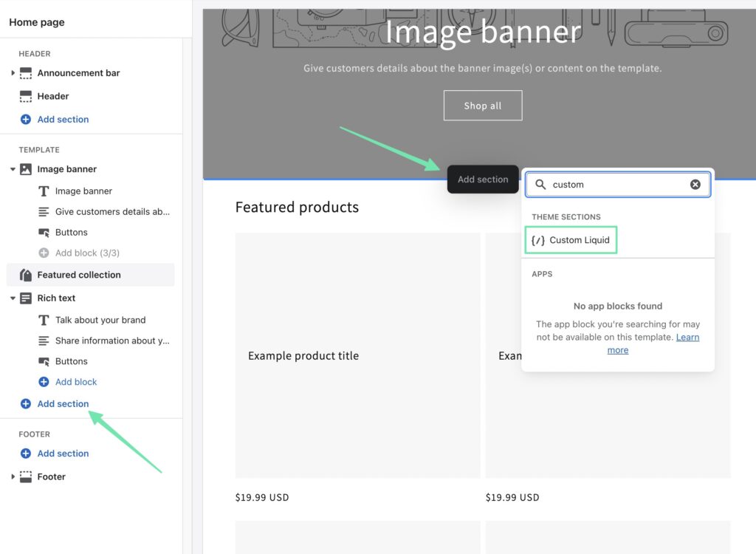Clear the search field with the X icon
This screenshot has width=756, height=554.
[695, 185]
